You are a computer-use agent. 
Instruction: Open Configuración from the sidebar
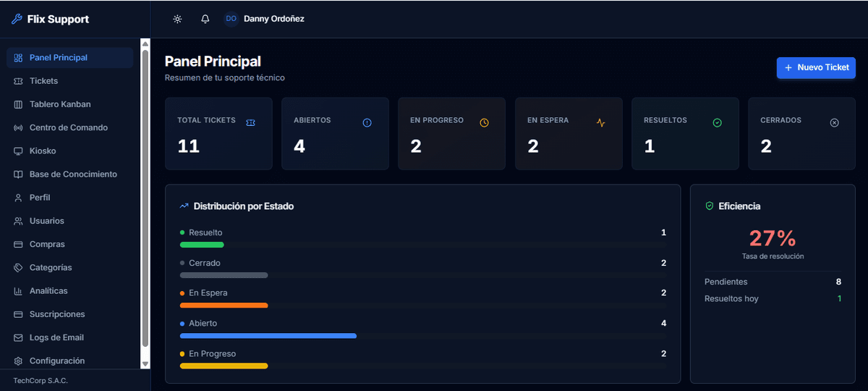(70, 361)
